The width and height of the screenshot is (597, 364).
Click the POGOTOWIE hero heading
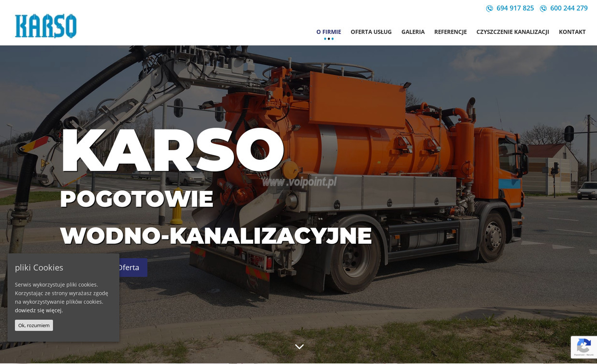(x=137, y=198)
